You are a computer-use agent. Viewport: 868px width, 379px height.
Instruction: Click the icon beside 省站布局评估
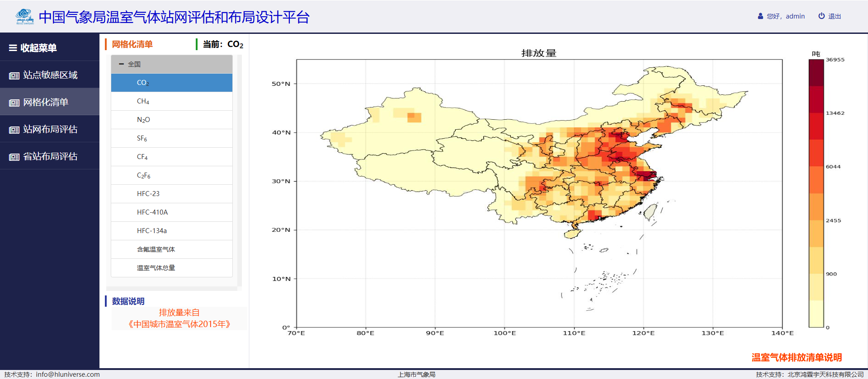(14, 157)
